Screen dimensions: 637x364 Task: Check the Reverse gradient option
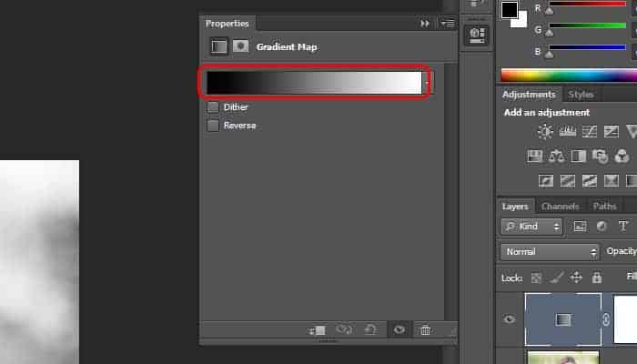(213, 126)
